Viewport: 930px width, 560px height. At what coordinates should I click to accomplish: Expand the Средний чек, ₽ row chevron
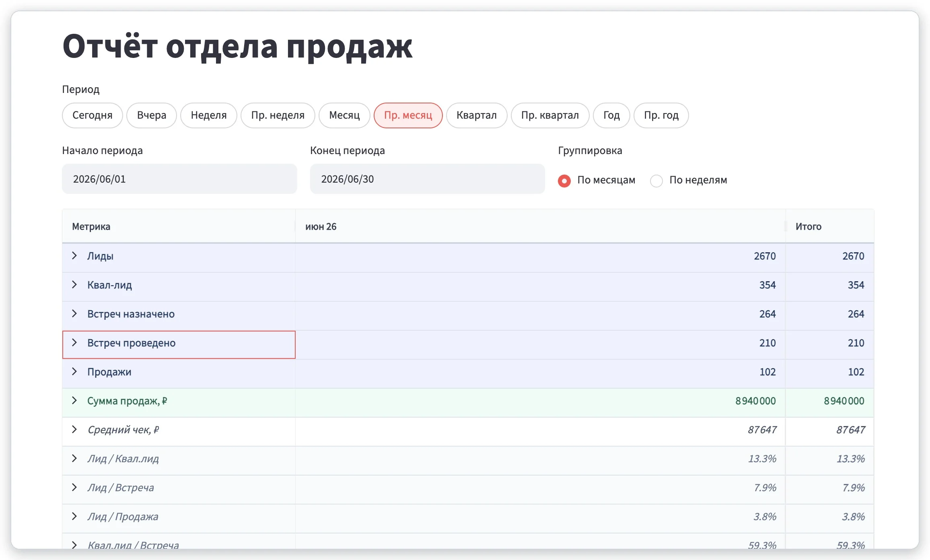click(74, 430)
